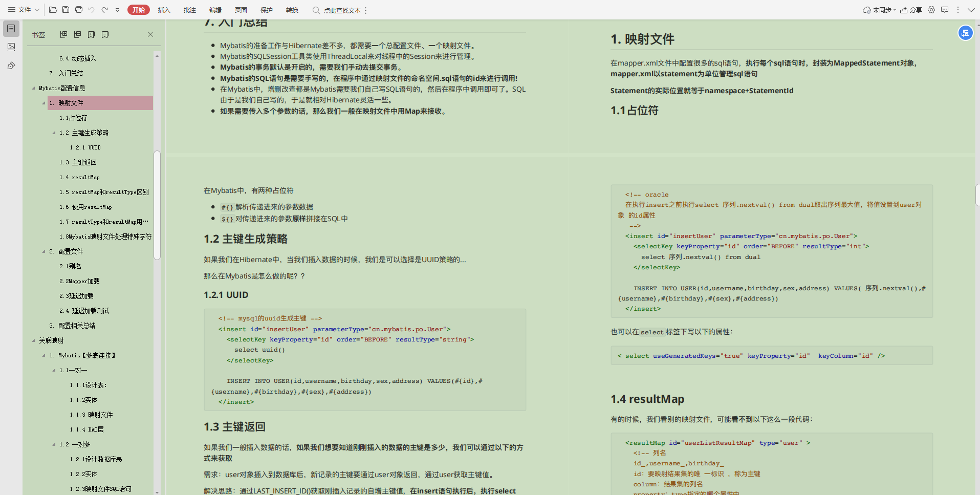
Task: Jump to the 1.3 主键返回 bookmark
Action: point(78,162)
